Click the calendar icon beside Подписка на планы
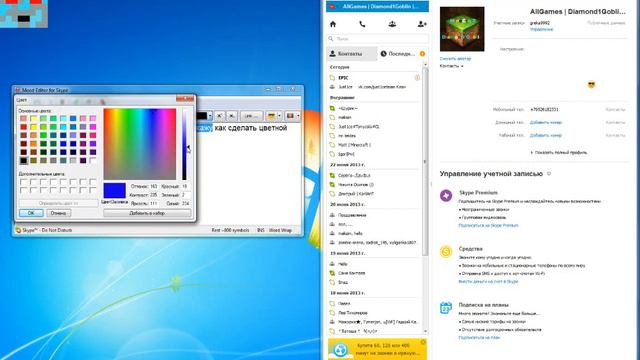This screenshot has width=640, height=360. (446, 308)
